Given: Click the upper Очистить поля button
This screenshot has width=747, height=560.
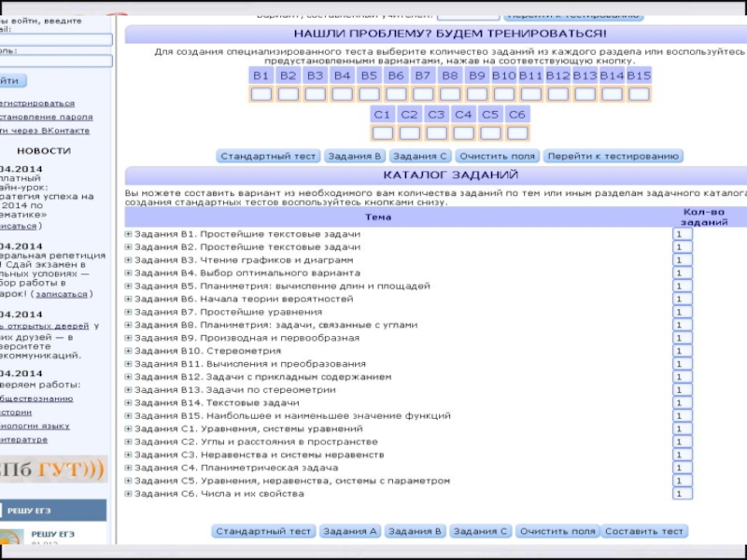Looking at the screenshot, I should pos(497,156).
